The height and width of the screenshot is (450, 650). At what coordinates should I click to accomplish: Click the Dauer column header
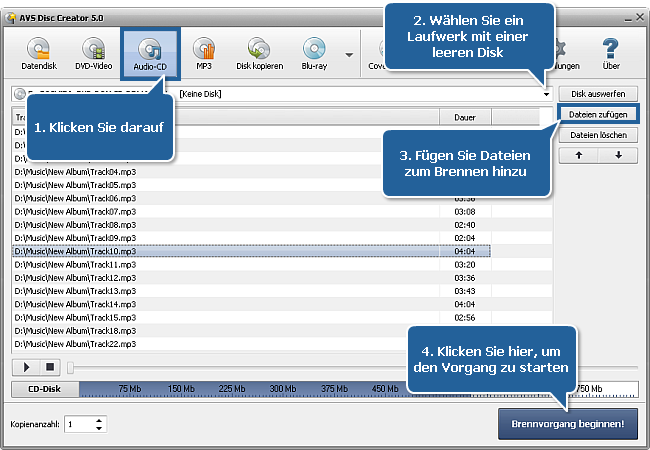coord(465,117)
